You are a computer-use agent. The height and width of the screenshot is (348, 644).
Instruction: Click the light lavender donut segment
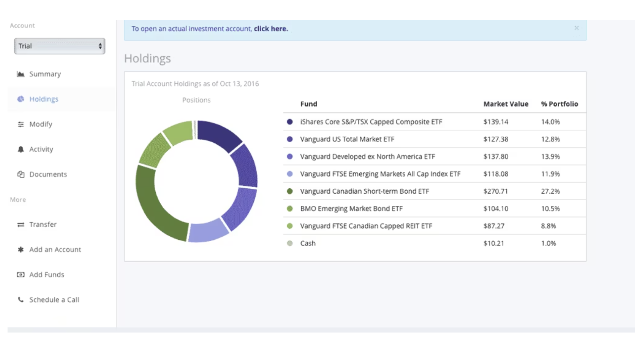click(x=208, y=231)
